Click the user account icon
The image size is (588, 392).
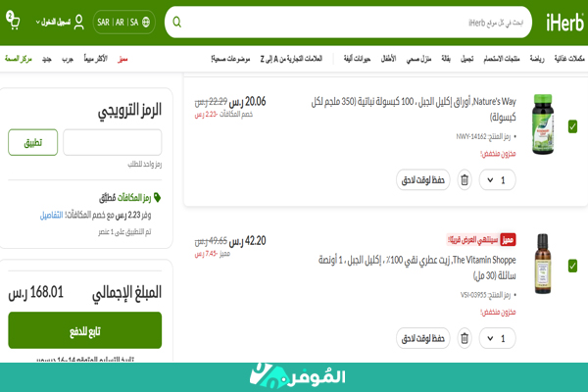78,23
